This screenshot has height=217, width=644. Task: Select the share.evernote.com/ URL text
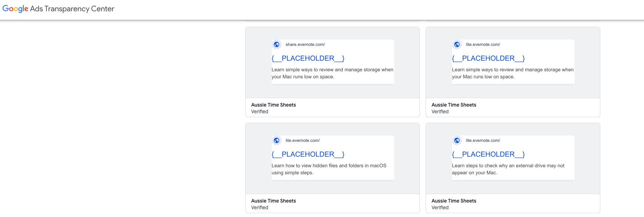(305, 44)
